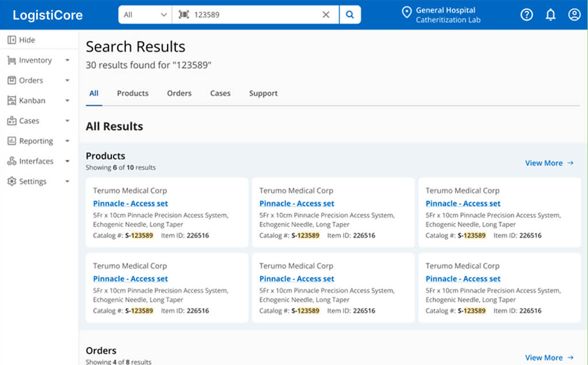Click the magnifying glass search button
The height and width of the screenshot is (365, 588).
pyautogui.click(x=350, y=15)
